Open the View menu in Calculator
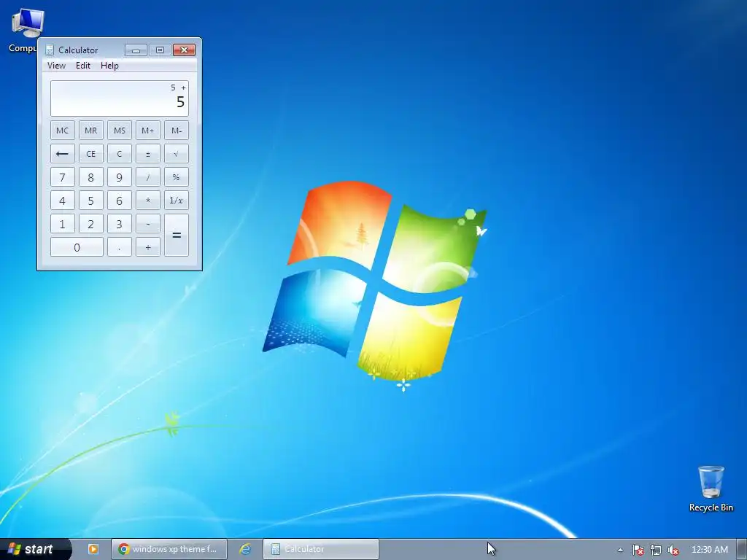The width and height of the screenshot is (747, 560). coord(56,66)
